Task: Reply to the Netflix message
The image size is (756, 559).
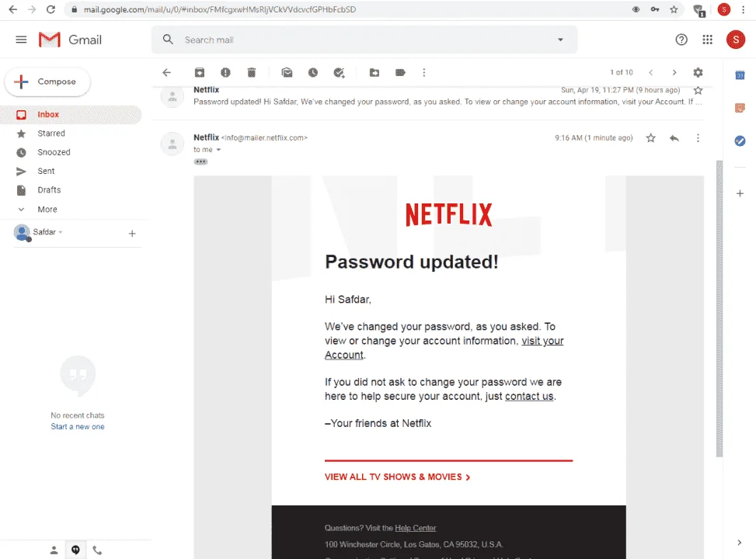Action: coord(674,138)
